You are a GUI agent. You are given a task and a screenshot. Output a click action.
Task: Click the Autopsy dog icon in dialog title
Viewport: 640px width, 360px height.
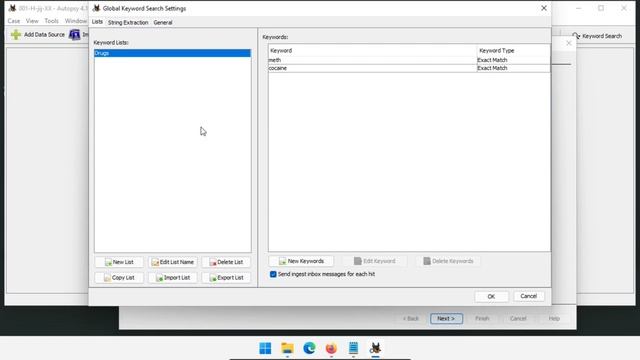coord(96,8)
